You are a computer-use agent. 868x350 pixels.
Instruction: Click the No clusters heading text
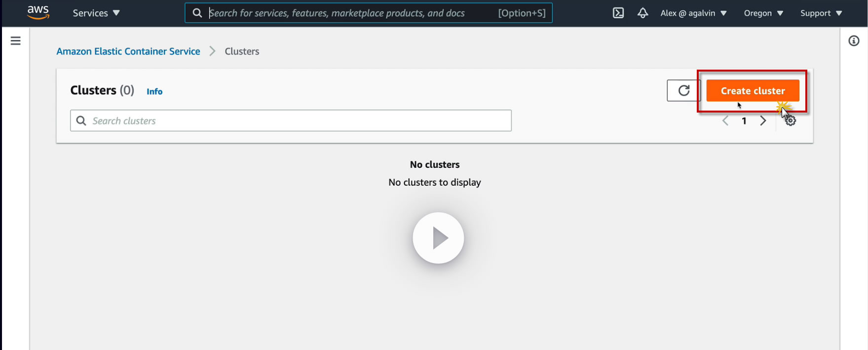[x=435, y=164]
